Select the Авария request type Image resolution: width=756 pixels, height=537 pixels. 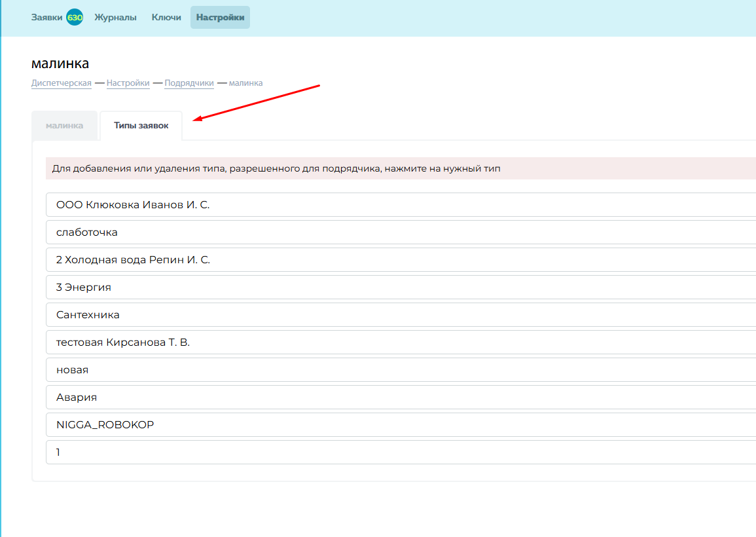tap(399, 398)
